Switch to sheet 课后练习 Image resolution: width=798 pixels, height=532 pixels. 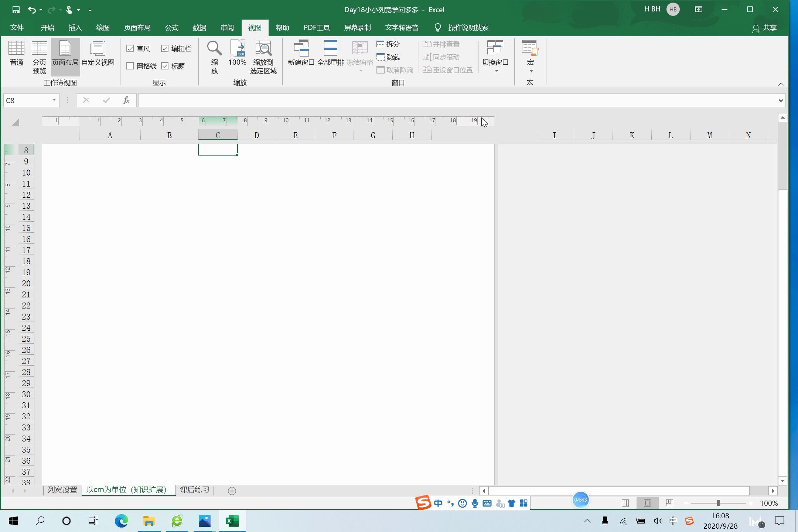195,490
